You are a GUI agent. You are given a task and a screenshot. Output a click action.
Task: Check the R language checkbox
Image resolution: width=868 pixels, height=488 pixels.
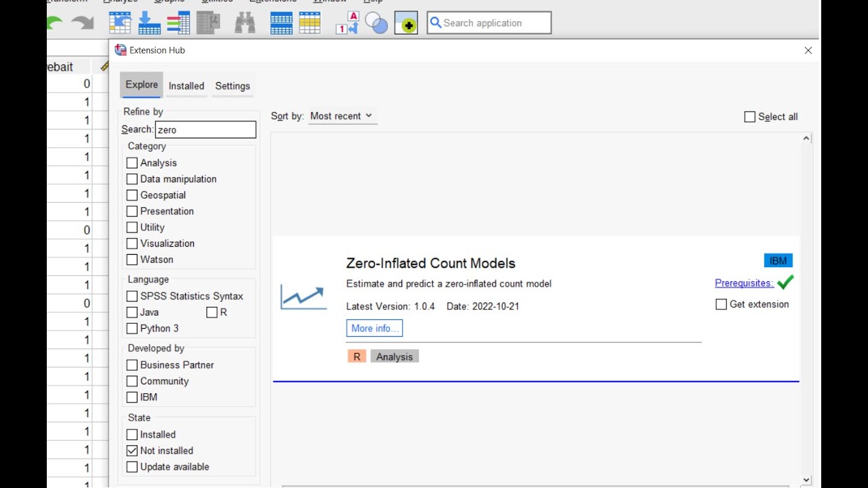tap(212, 312)
